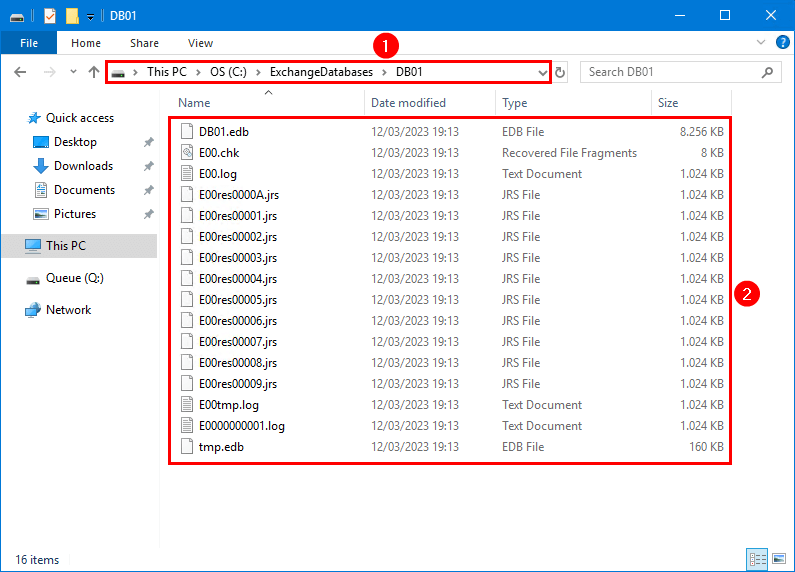Image resolution: width=795 pixels, height=572 pixels.
Task: Expand the breadcrumb chevron after OS (C:)
Action: click(259, 73)
